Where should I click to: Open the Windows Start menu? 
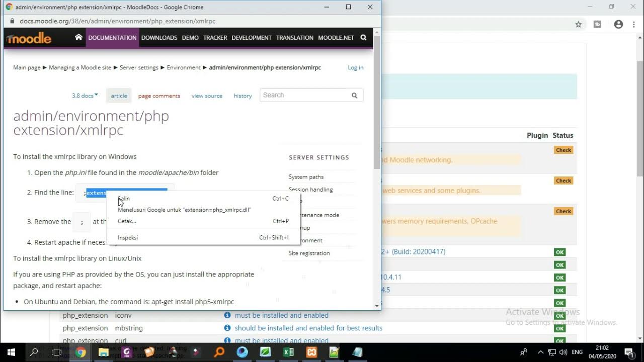(x=11, y=352)
